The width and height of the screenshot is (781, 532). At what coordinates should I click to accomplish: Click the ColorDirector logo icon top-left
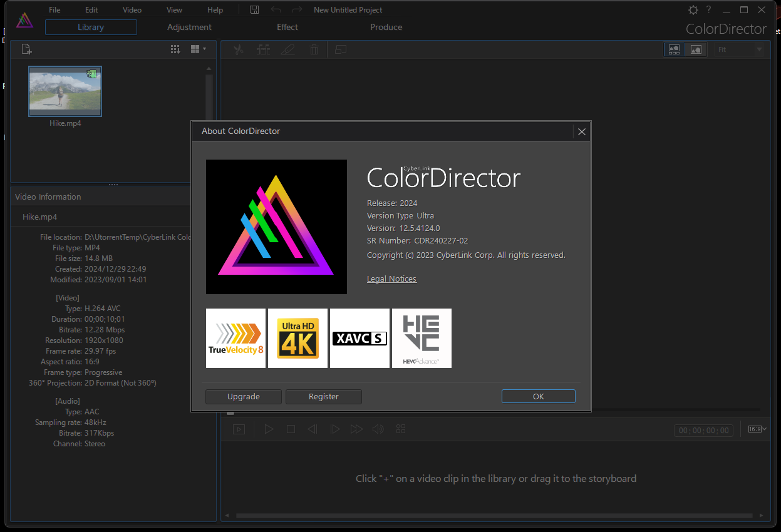tap(24, 19)
